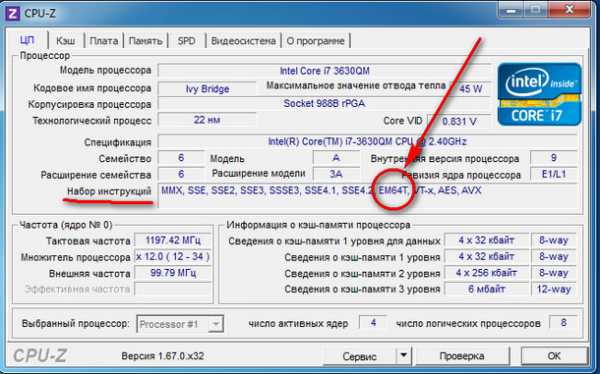The width and height of the screenshot is (600, 374).
Task: Click the Семейство value 6
Action: point(181,158)
